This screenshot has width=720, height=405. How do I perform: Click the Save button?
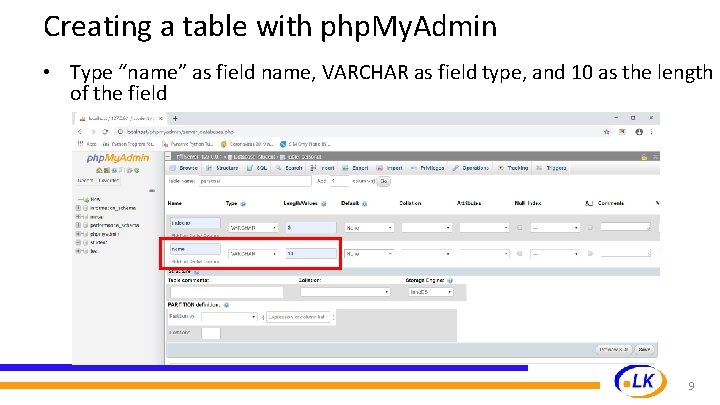pos(644,349)
